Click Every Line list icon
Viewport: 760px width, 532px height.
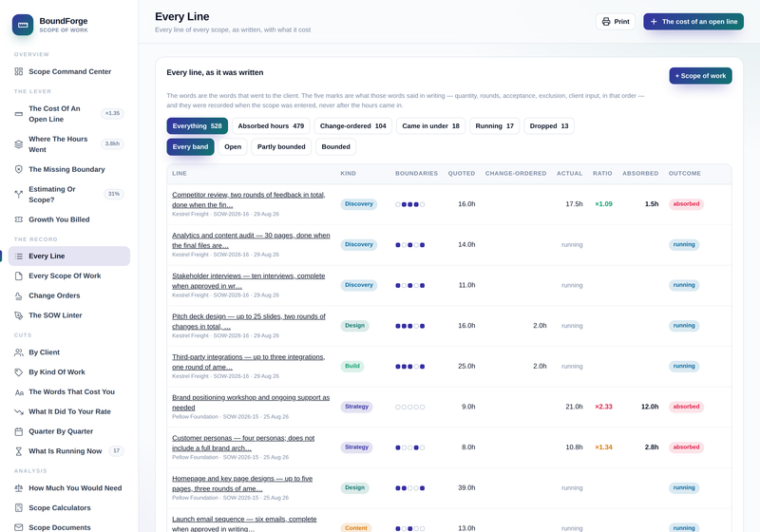coord(19,256)
